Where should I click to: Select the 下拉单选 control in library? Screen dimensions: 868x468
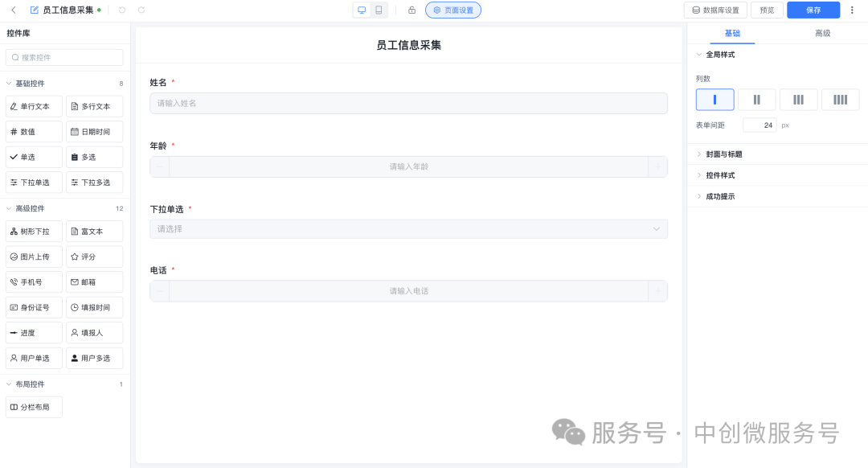pos(34,183)
